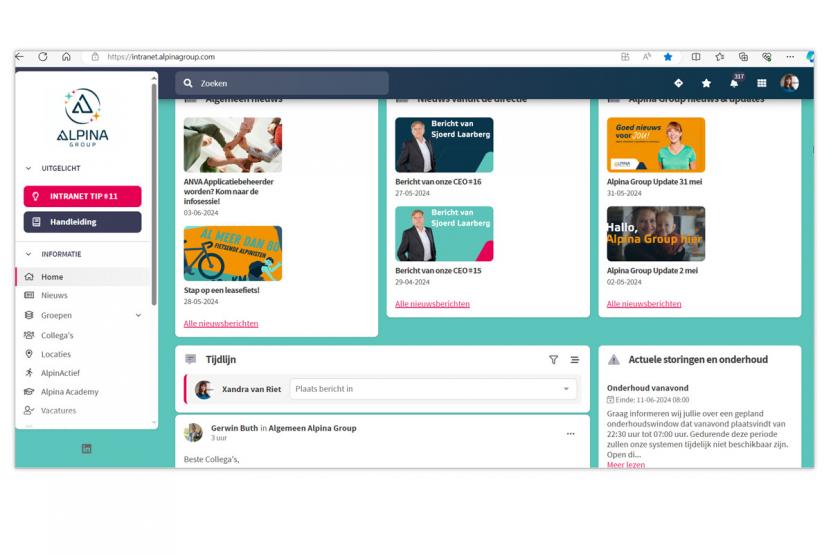
Task: Open intranet favorites star icon
Action: click(706, 83)
